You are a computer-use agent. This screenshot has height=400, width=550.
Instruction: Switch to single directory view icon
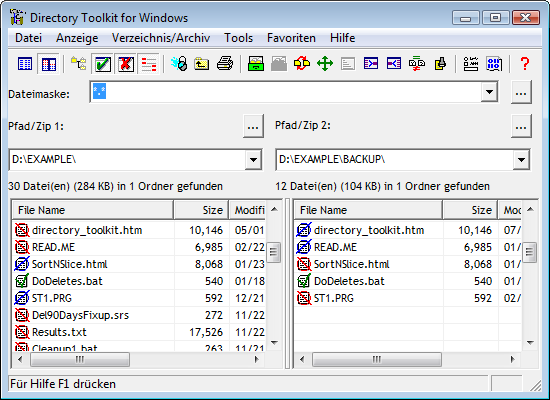pyautogui.click(x=25, y=64)
